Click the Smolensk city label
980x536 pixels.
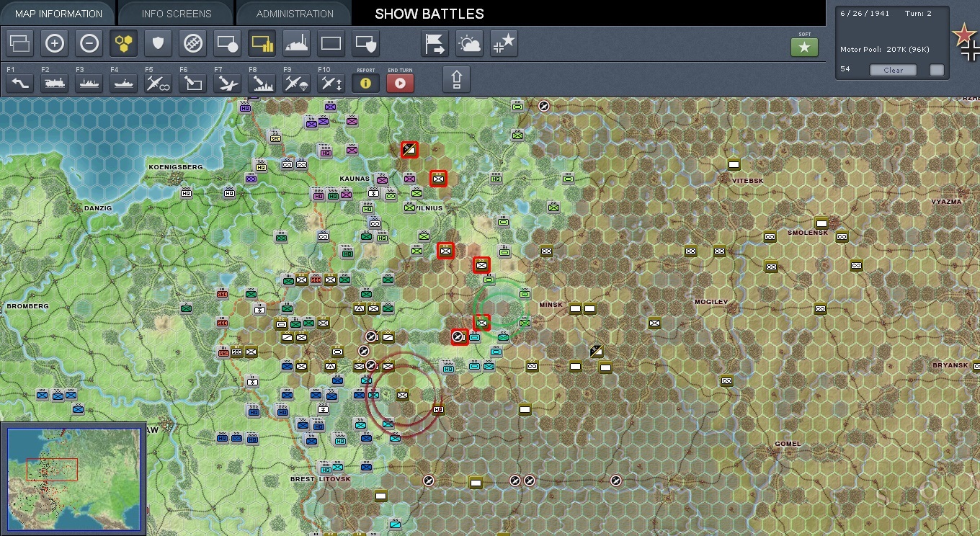click(806, 233)
